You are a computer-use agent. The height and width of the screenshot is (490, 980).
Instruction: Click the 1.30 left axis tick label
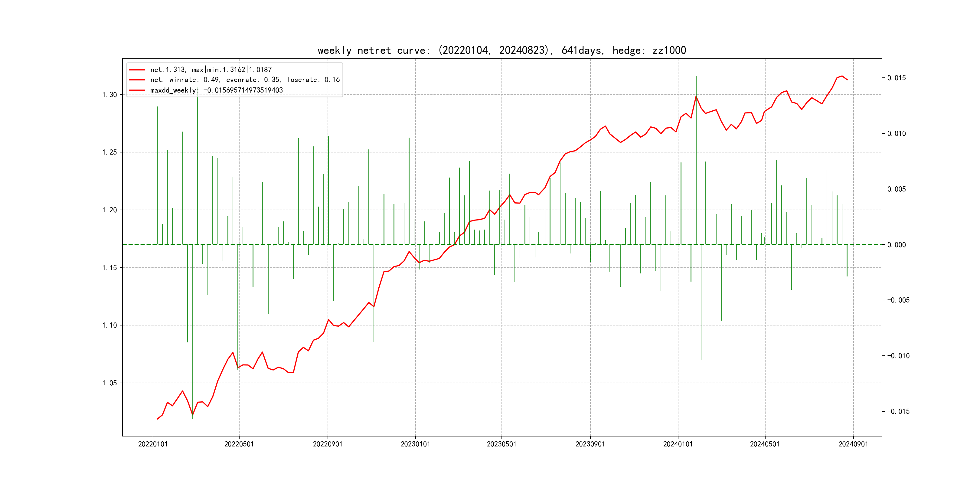[109, 95]
